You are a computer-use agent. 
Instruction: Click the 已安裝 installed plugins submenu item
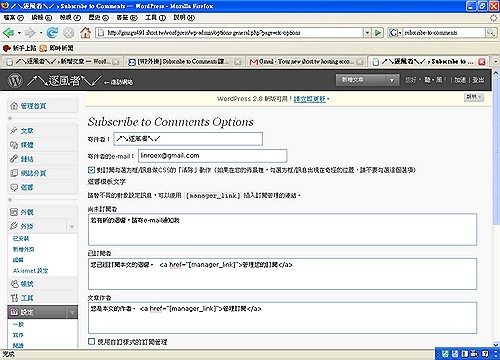click(x=21, y=239)
